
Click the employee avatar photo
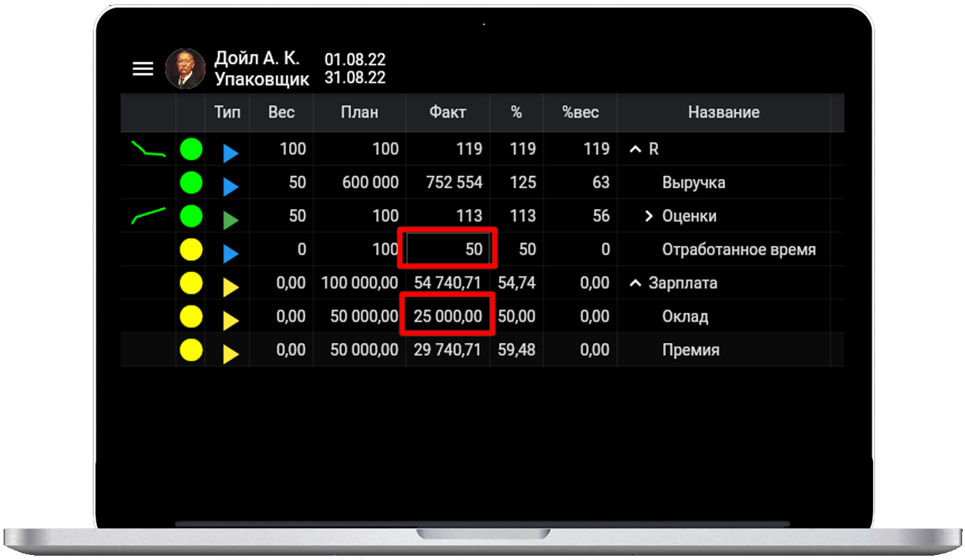(185, 68)
